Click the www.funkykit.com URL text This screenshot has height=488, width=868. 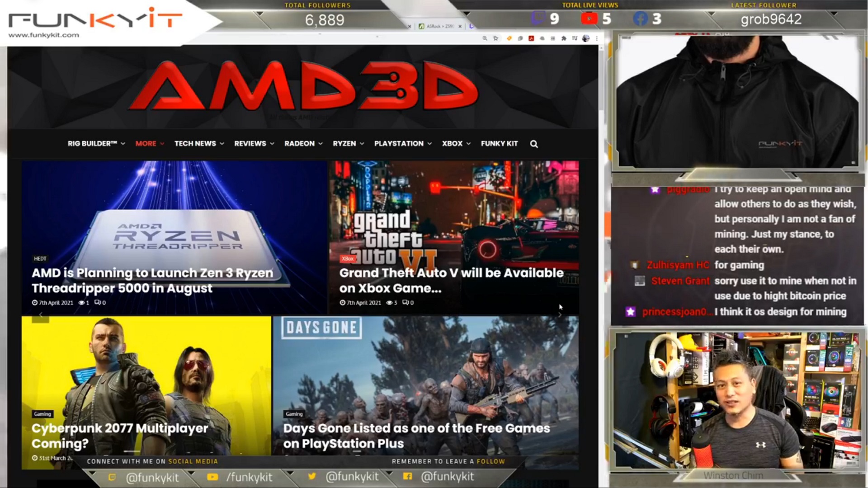pos(43,35)
